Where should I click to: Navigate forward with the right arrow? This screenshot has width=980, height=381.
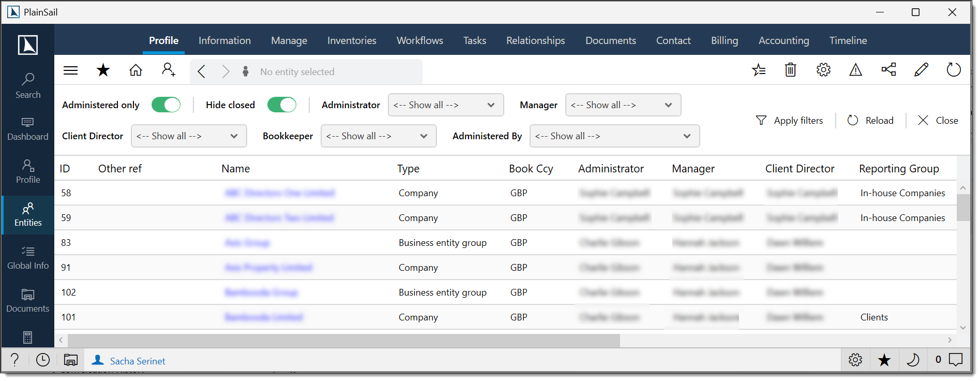point(225,71)
